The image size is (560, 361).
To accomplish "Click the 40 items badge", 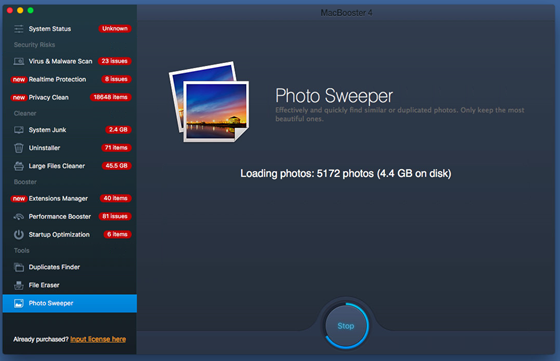I will (116, 198).
